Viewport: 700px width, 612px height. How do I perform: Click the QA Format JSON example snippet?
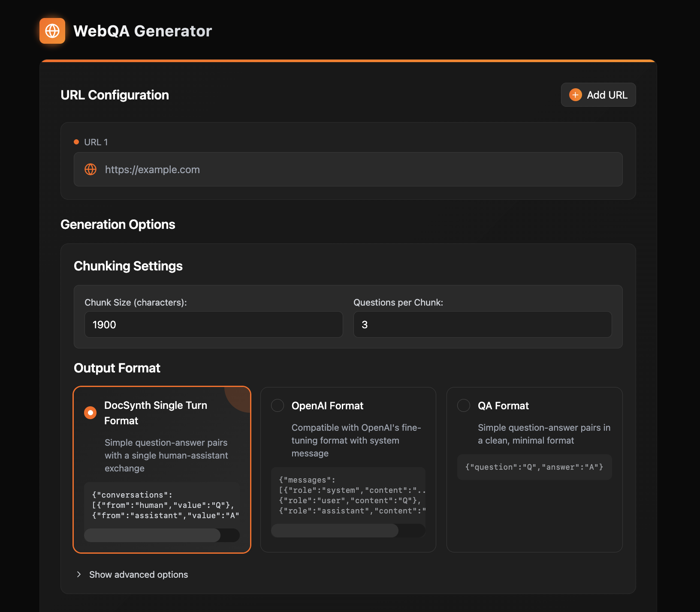click(x=534, y=467)
